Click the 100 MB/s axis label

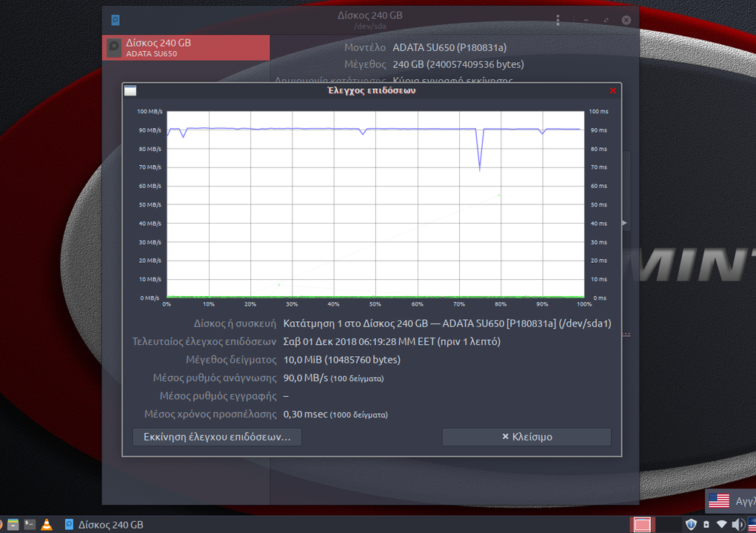tap(150, 111)
